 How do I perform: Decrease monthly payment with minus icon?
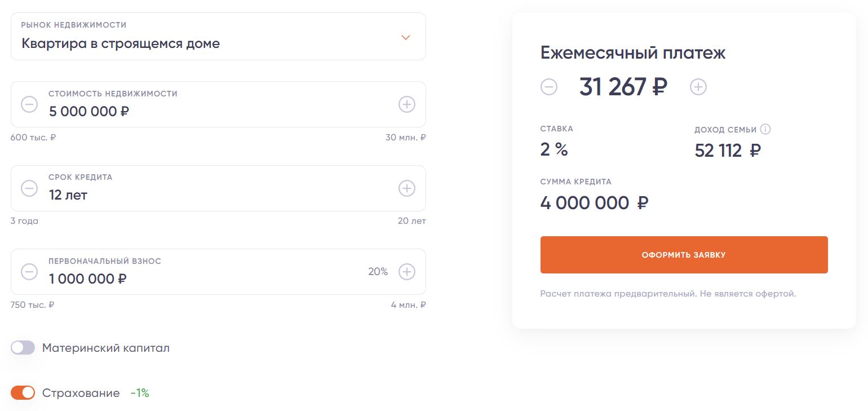(x=549, y=87)
